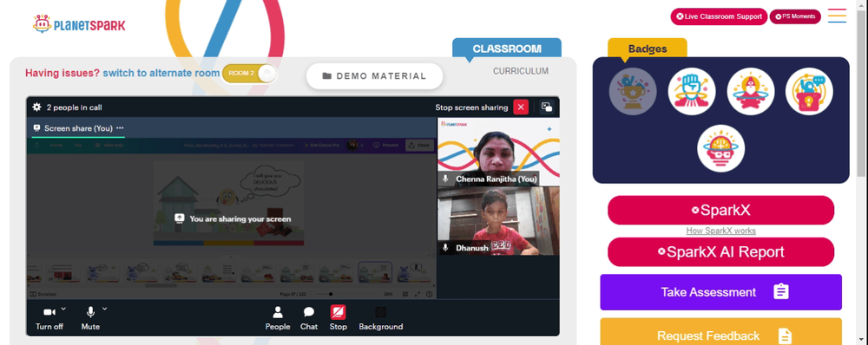Open the Chat panel
This screenshot has width=868, height=345.
point(309,318)
